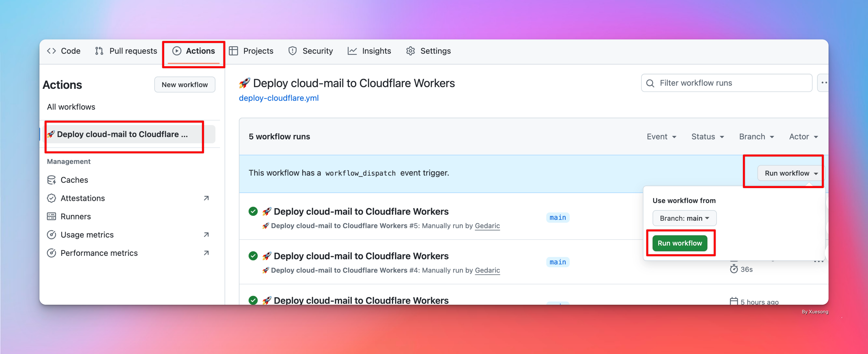Open the third workflow run title
868x354 pixels.
pyautogui.click(x=361, y=300)
